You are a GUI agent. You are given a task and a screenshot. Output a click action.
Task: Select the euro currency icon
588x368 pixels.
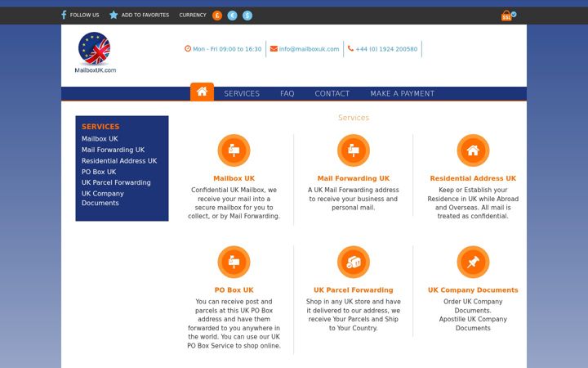point(232,16)
